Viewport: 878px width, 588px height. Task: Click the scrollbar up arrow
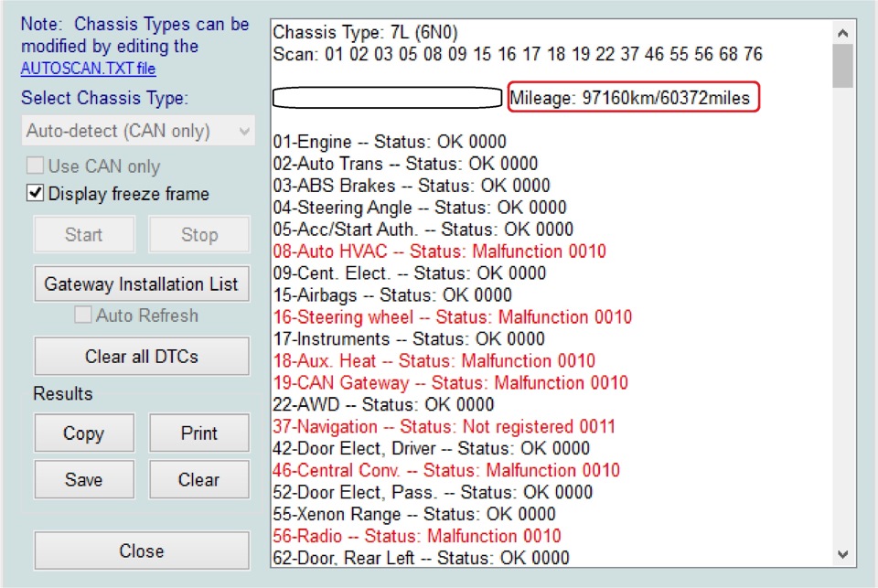[842, 33]
